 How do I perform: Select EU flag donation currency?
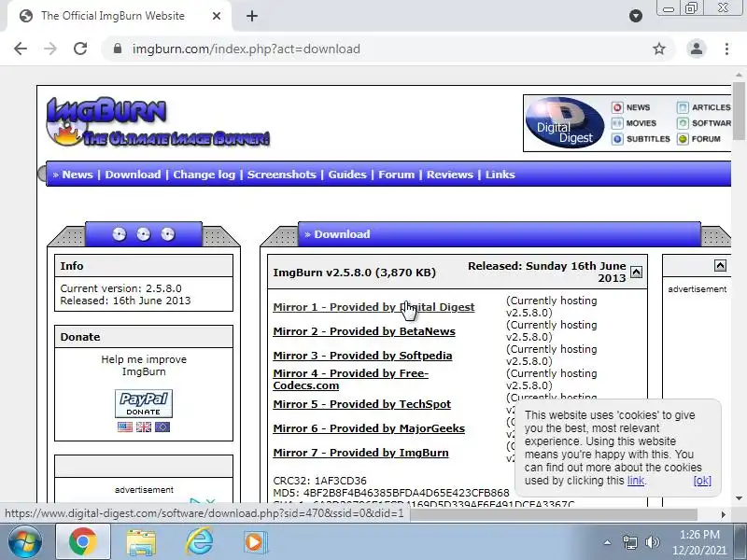tap(162, 427)
